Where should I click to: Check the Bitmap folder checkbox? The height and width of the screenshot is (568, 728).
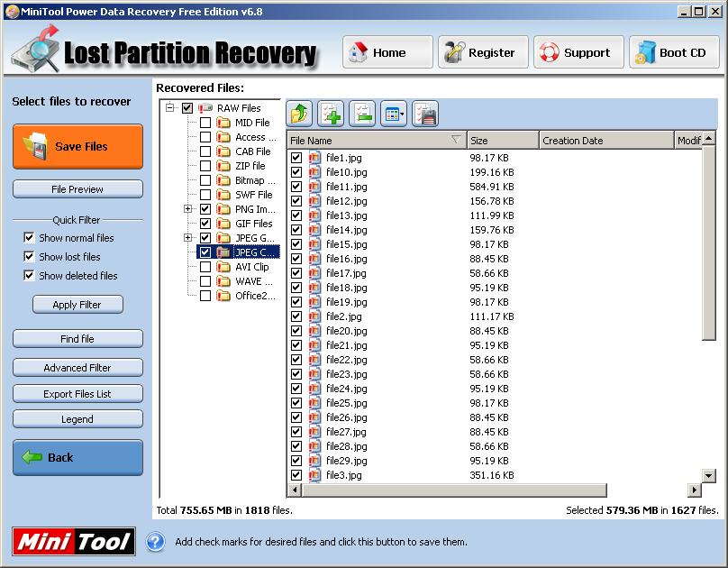click(205, 180)
